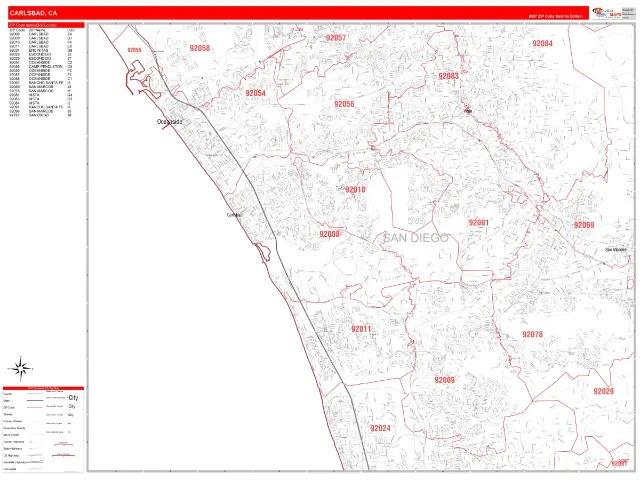Select the SAN DIEGO row in the ZIP index
The width and height of the screenshot is (640, 480).
[41, 115]
